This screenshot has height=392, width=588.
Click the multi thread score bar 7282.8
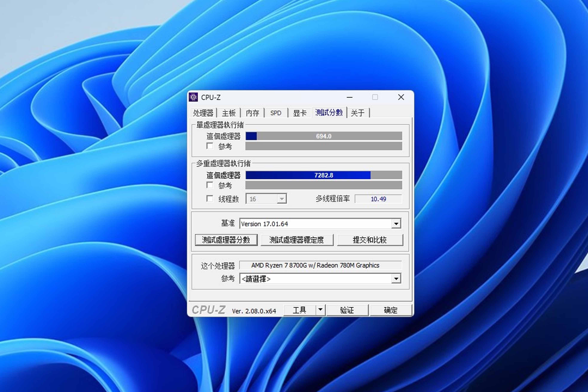(324, 175)
